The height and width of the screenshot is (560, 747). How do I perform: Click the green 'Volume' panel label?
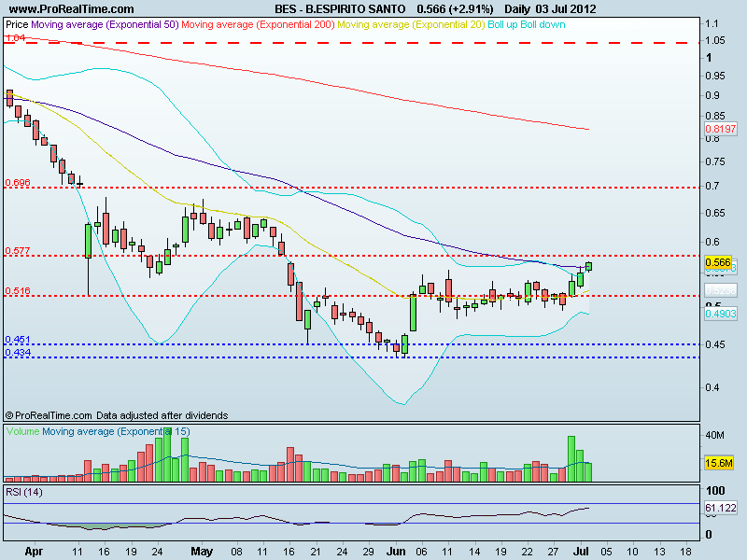(22, 431)
